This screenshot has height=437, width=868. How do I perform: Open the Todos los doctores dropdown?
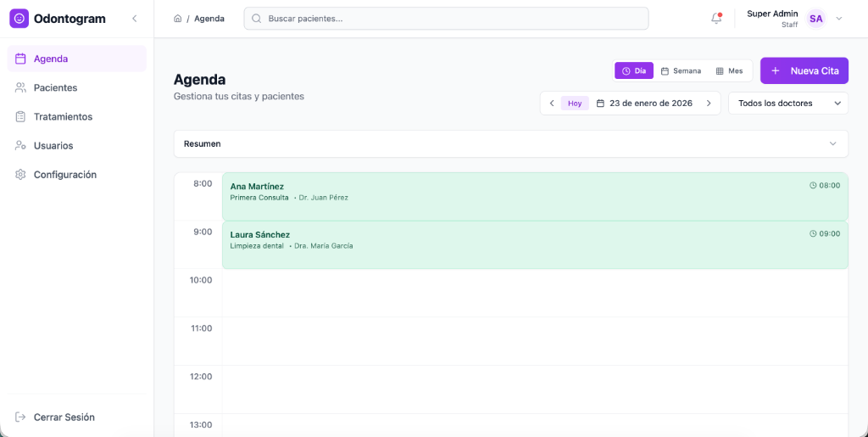tap(787, 104)
